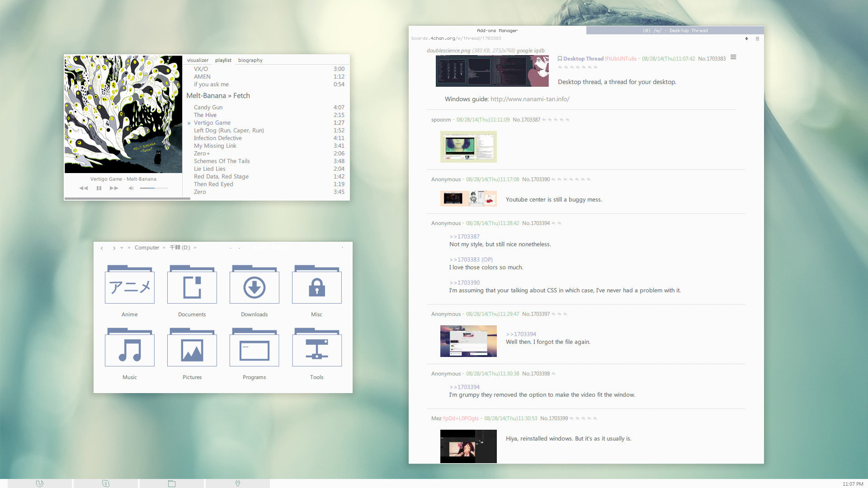This screenshot has height=488, width=868.
Task: Switch to the visualizer tab
Action: pyautogui.click(x=198, y=60)
